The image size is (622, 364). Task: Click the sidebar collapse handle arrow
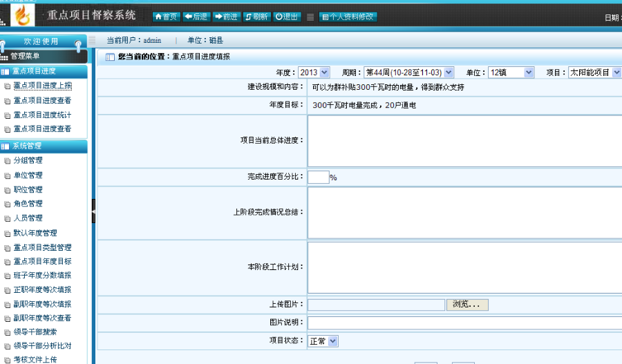pyautogui.click(x=93, y=211)
